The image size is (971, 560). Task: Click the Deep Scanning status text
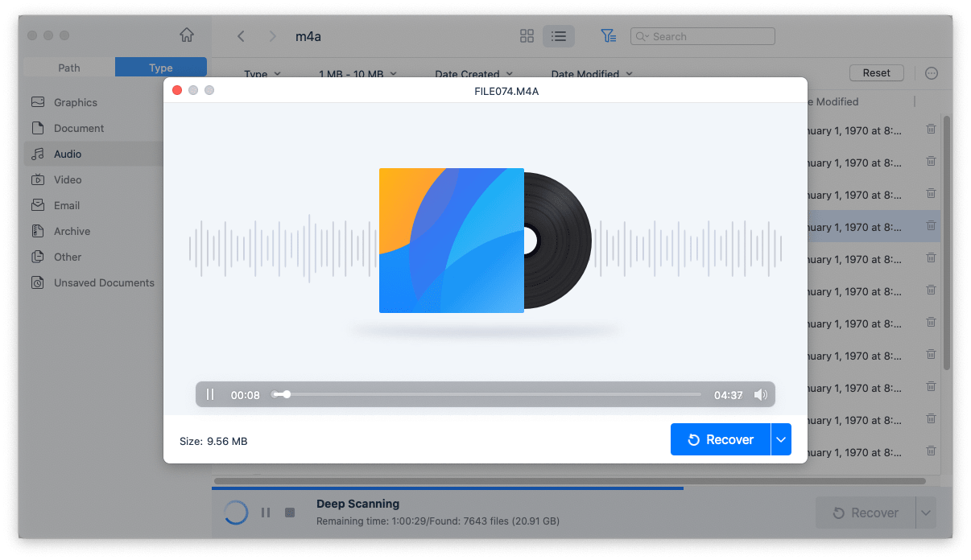tap(357, 504)
